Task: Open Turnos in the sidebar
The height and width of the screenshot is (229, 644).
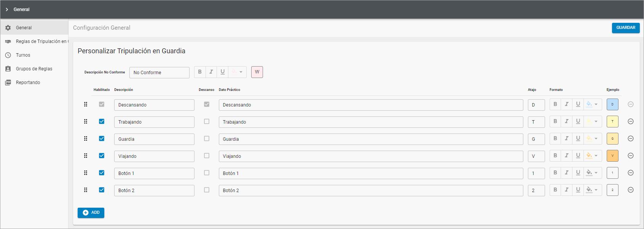Action: tap(34, 55)
